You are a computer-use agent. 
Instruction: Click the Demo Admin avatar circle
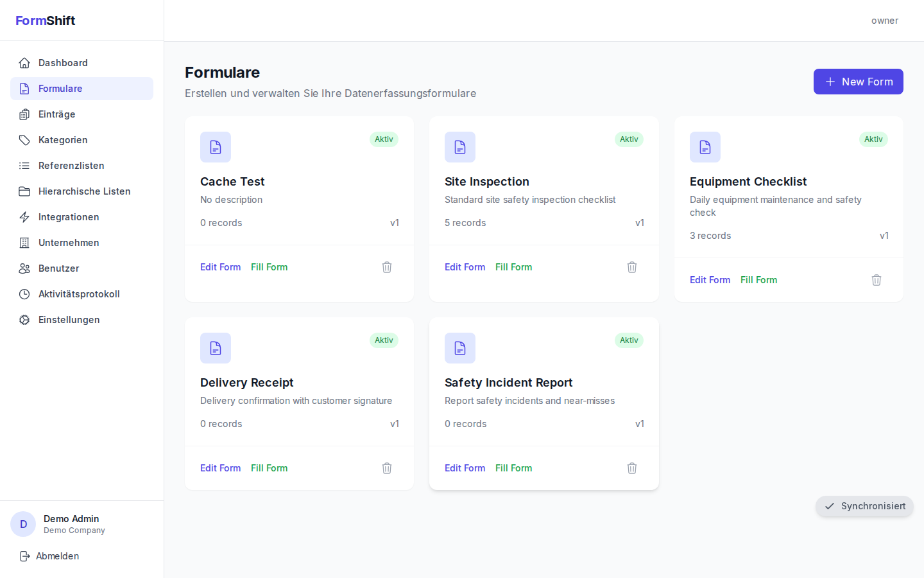tap(23, 524)
